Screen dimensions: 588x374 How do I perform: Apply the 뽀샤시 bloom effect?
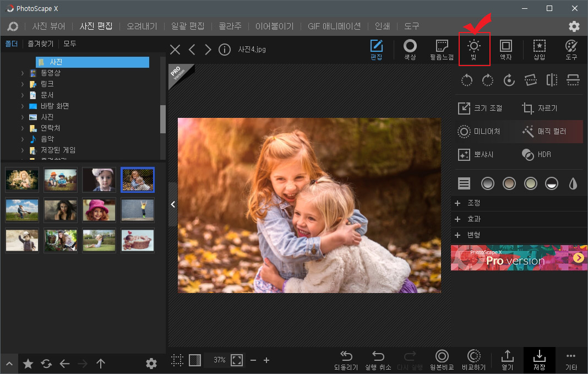[476, 154]
